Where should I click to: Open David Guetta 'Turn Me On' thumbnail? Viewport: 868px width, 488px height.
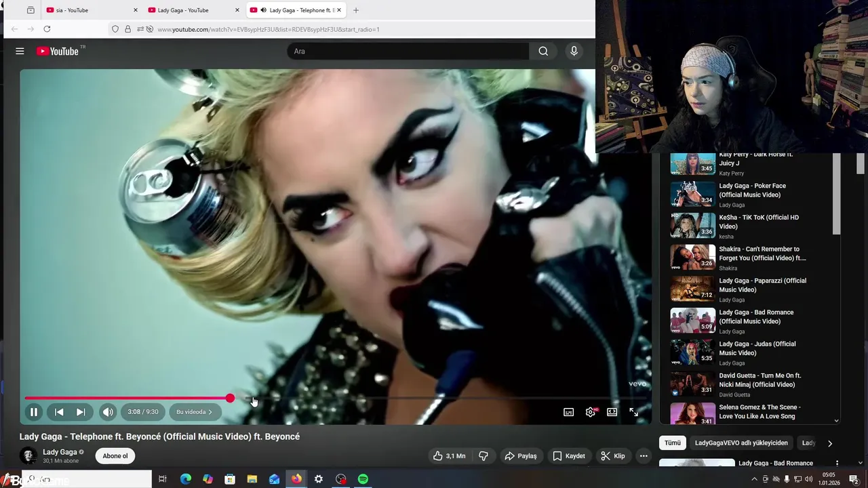(692, 384)
